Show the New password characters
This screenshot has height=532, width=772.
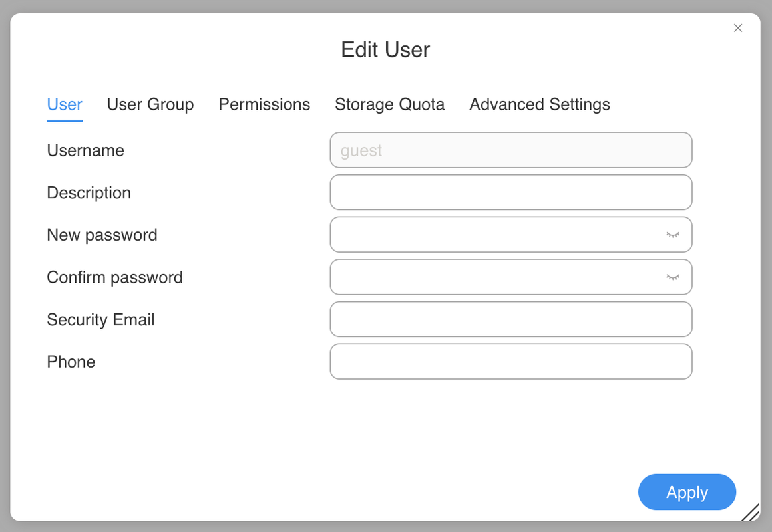point(673,235)
